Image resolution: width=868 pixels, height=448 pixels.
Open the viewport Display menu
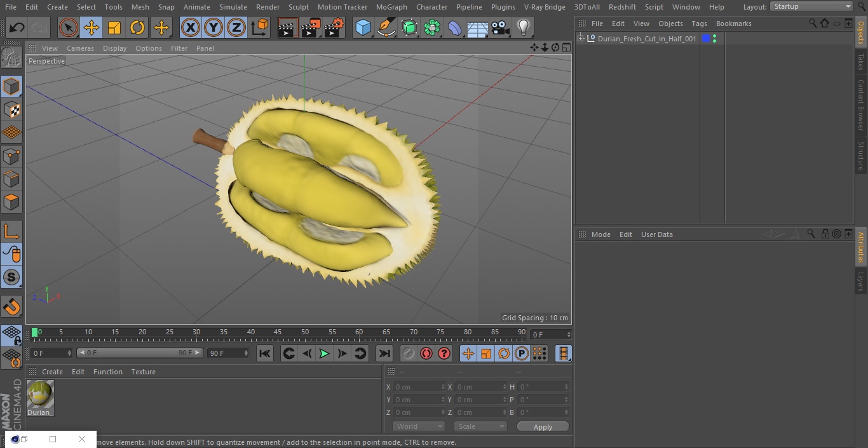point(114,48)
